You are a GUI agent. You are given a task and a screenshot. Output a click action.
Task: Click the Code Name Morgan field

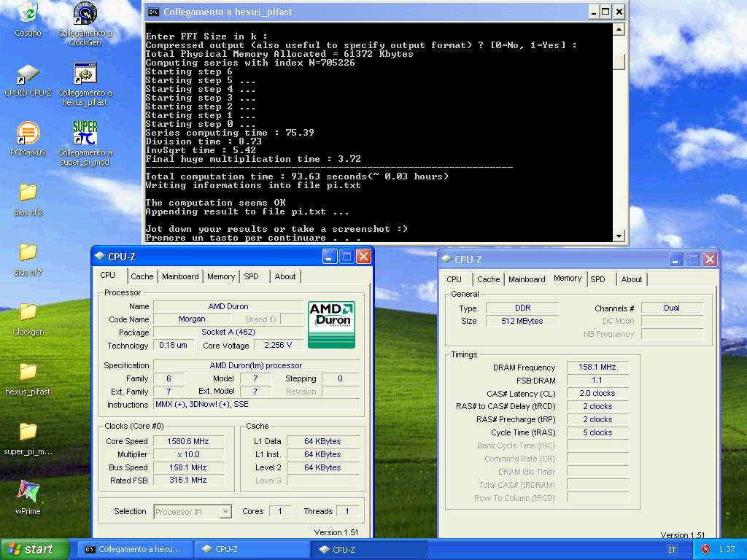192,319
